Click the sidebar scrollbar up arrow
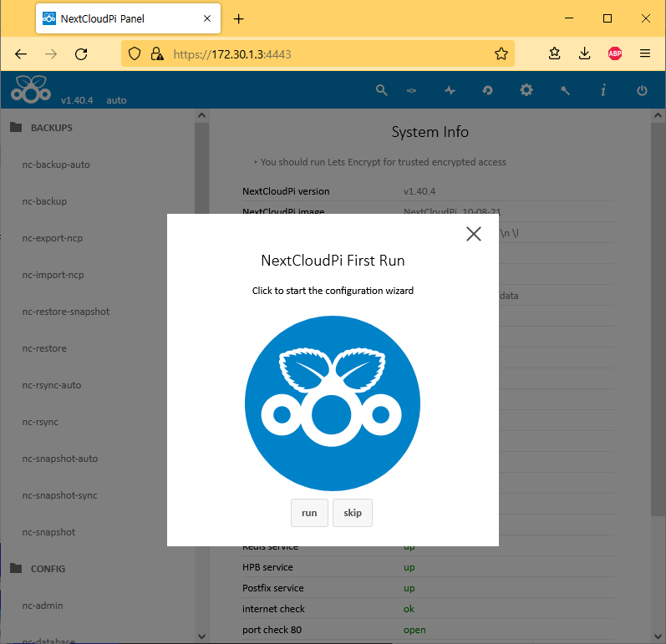Viewport: 666px width, 644px height. click(x=201, y=115)
